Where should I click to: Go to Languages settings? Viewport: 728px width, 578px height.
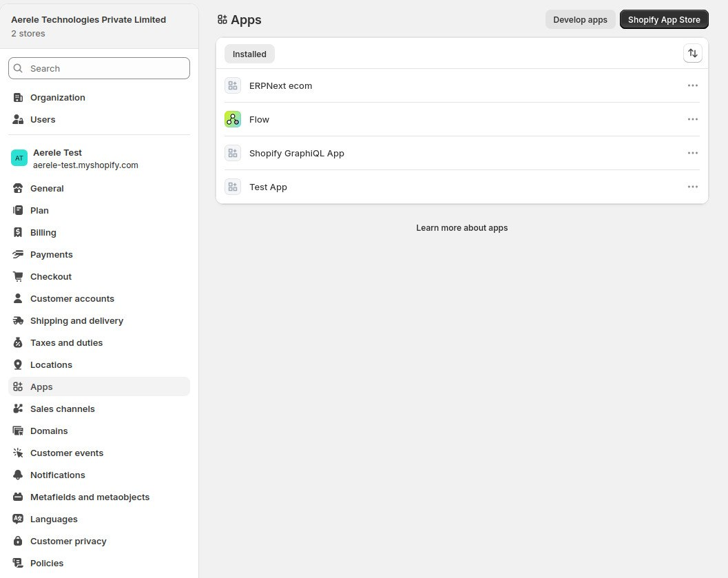click(99, 519)
